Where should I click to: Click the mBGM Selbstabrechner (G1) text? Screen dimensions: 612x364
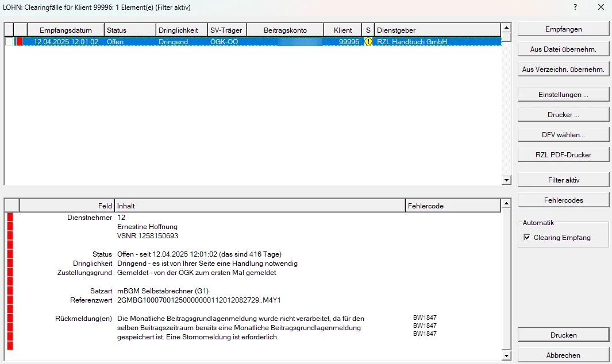[163, 291]
